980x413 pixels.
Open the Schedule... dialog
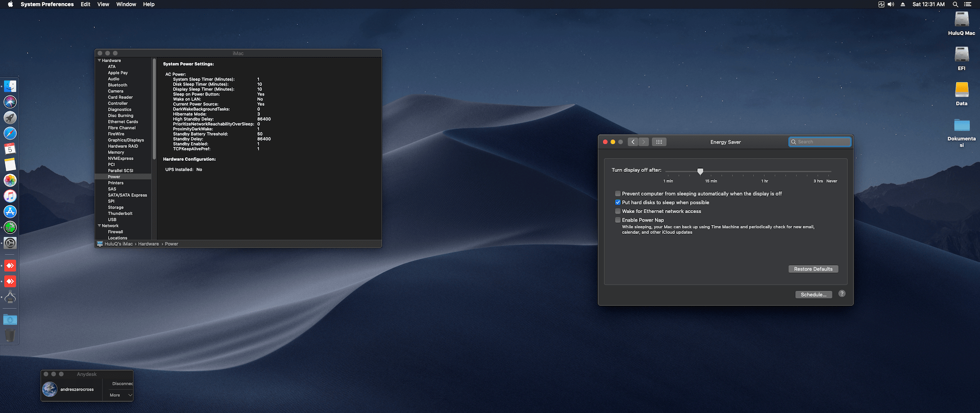(814, 295)
